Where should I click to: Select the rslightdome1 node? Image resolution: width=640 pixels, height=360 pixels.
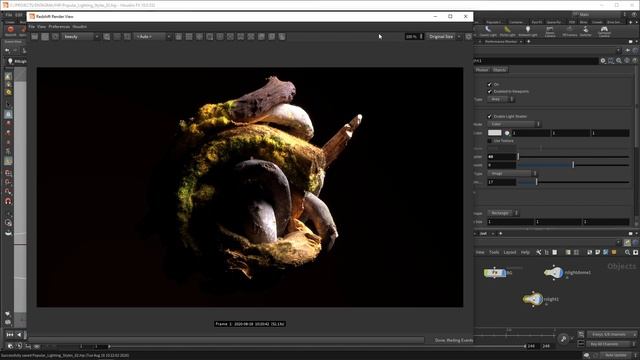pyautogui.click(x=553, y=272)
